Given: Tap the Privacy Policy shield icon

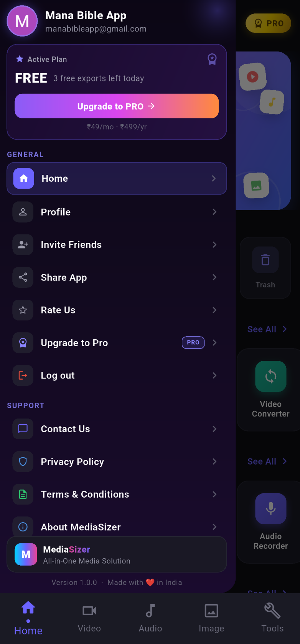Looking at the screenshot, I should pos(23,461).
